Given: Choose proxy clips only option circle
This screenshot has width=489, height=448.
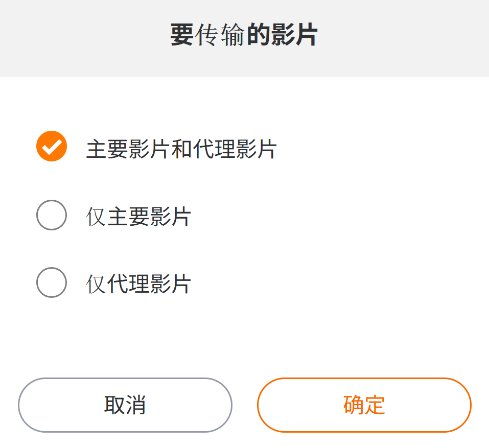Looking at the screenshot, I should [x=52, y=282].
